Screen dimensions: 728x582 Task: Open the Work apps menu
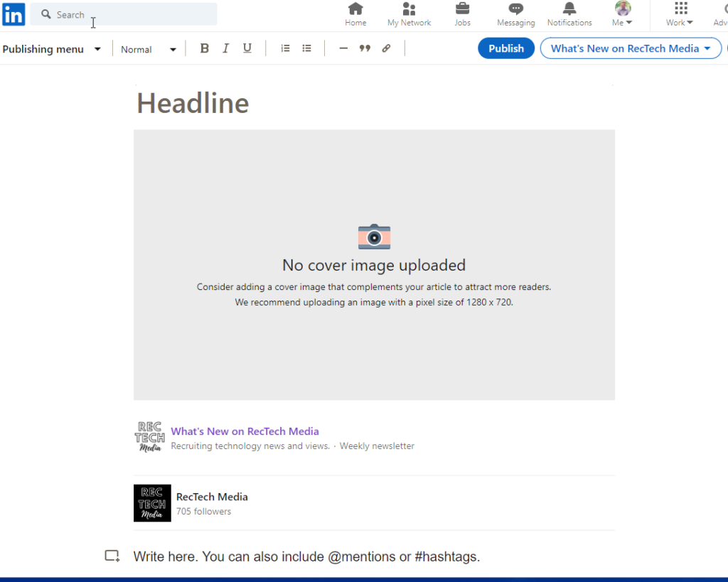pos(680,14)
